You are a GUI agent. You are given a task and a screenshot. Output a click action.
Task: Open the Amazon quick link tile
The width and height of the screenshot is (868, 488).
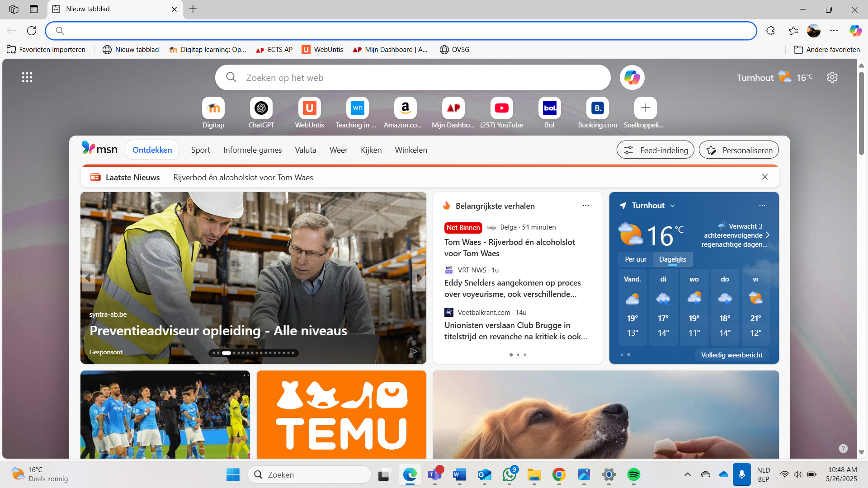click(x=406, y=113)
